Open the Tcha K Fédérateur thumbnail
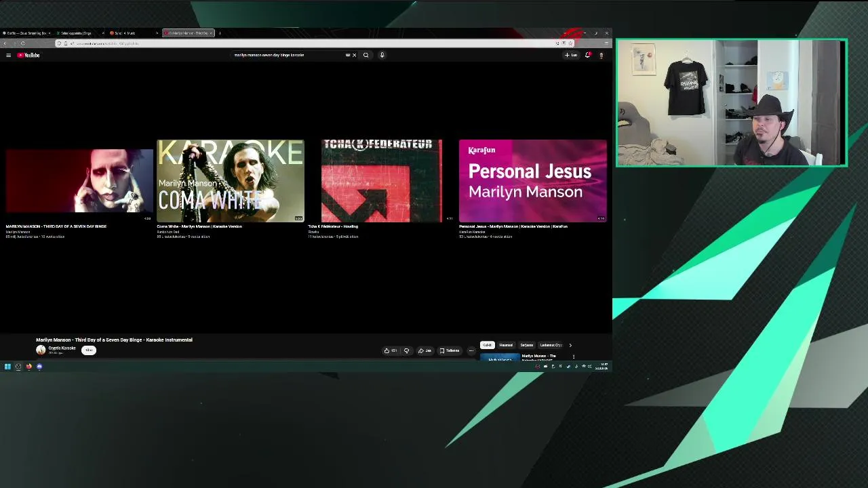This screenshot has height=488, width=868. click(x=382, y=181)
